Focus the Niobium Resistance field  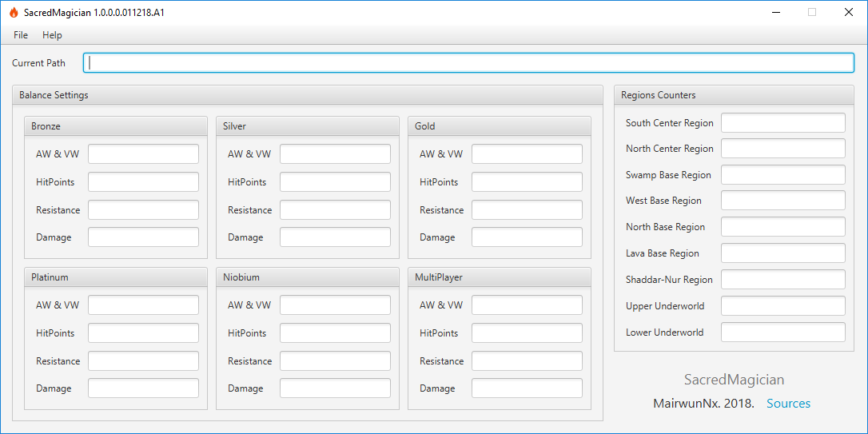tap(335, 361)
